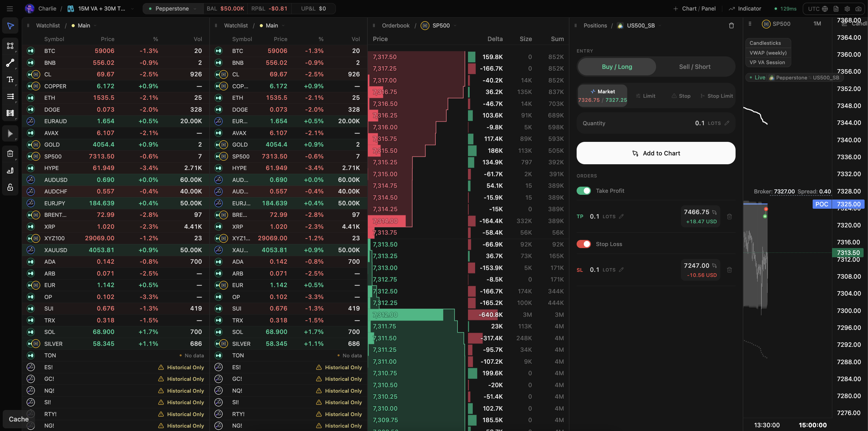Click the Indicator button in top bar
Viewport: 868px width, 431px height.
[x=745, y=9]
